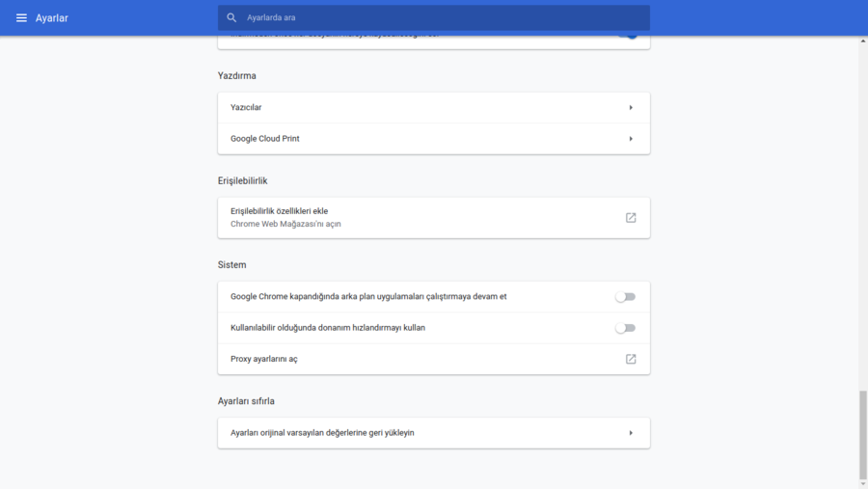Click Erişilebilirlik özellikleri ekle link text

(280, 211)
